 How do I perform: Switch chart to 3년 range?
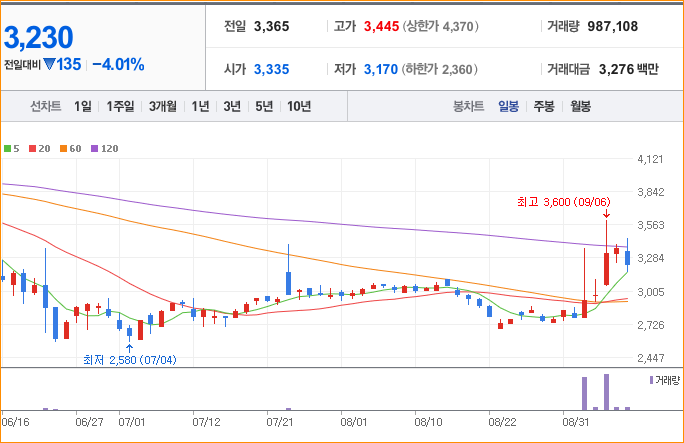[x=232, y=106]
